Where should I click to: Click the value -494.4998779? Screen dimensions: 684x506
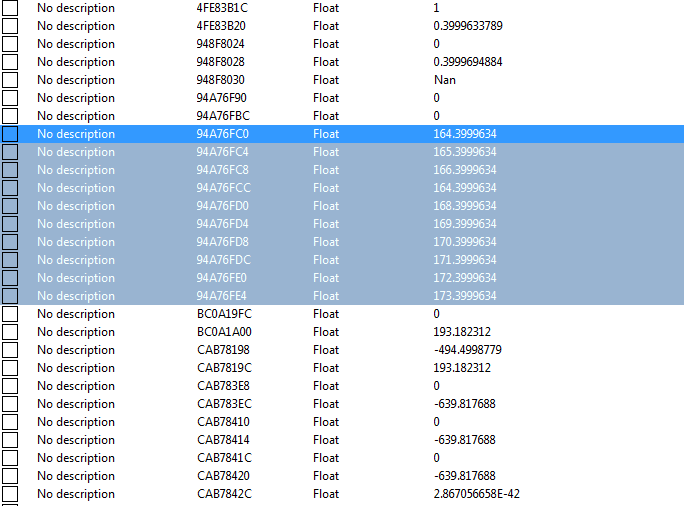click(x=467, y=350)
